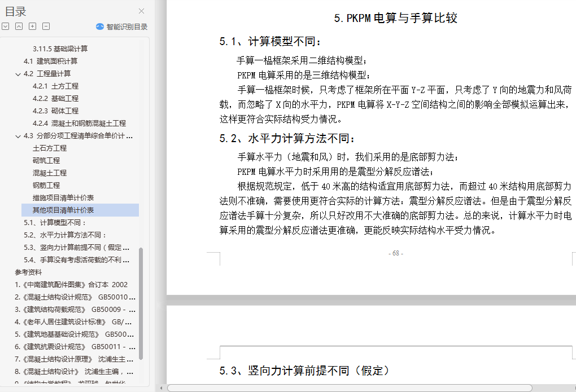Viewport: 576px width, 392px height.
Task: Click the collapse-all-levels outline icon
Action: [19, 27]
